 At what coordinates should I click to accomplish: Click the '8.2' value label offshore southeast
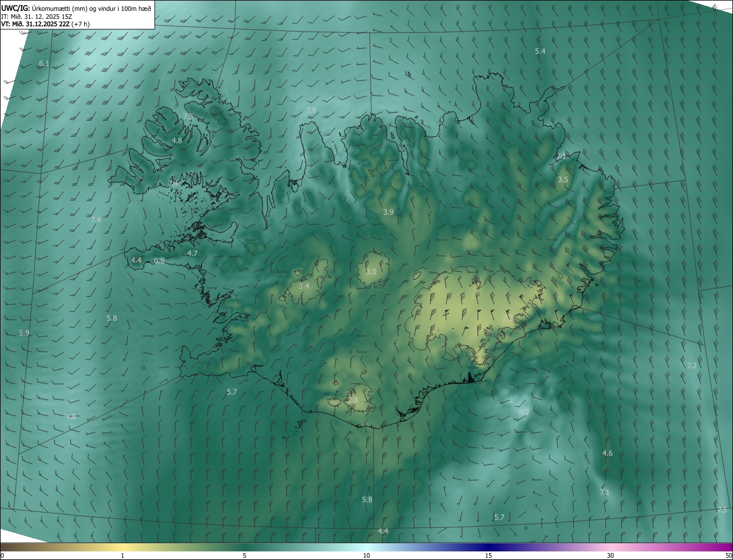coord(524,412)
